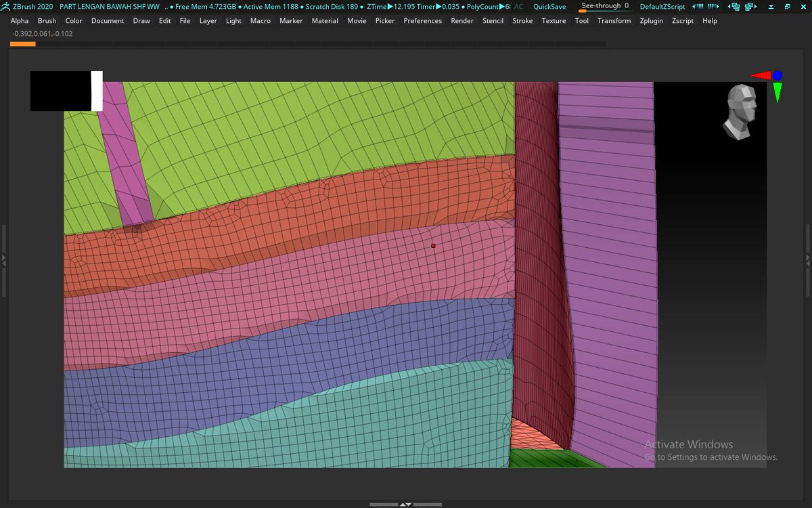Open the Render menu
The image size is (812, 508).
click(462, 21)
